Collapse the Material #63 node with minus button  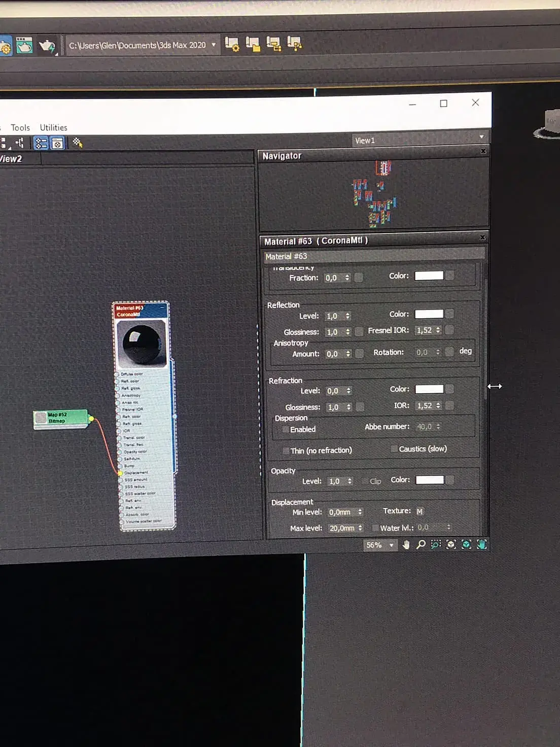(163, 308)
